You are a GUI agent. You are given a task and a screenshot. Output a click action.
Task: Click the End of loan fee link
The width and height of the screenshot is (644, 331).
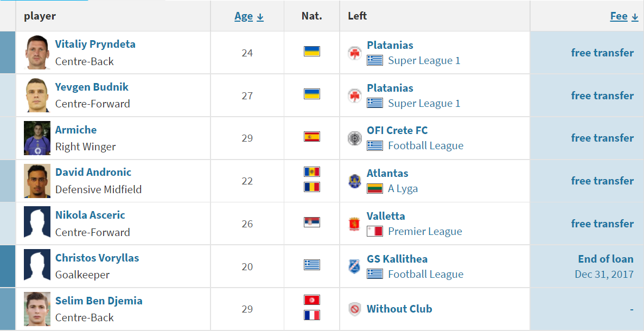(x=606, y=259)
